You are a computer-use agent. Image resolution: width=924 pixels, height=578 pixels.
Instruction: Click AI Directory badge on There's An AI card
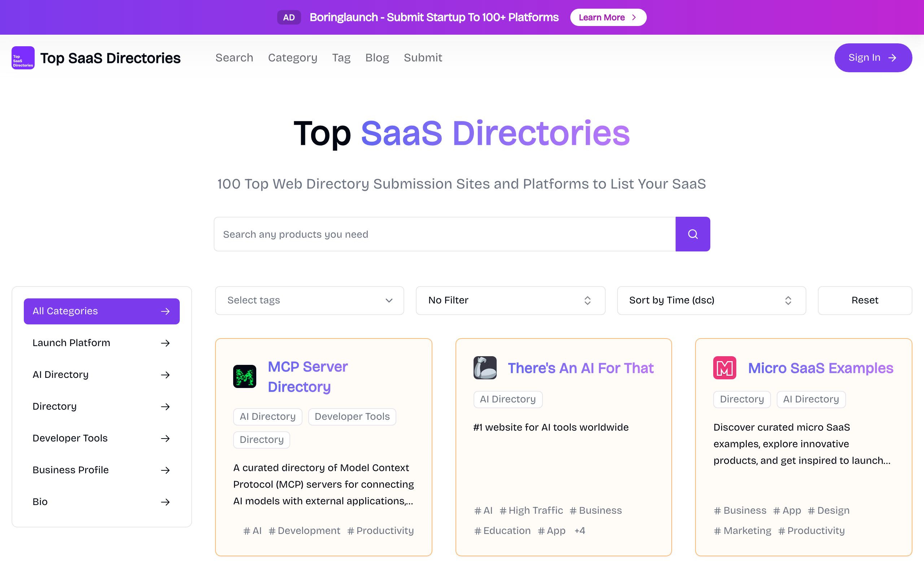(x=508, y=400)
